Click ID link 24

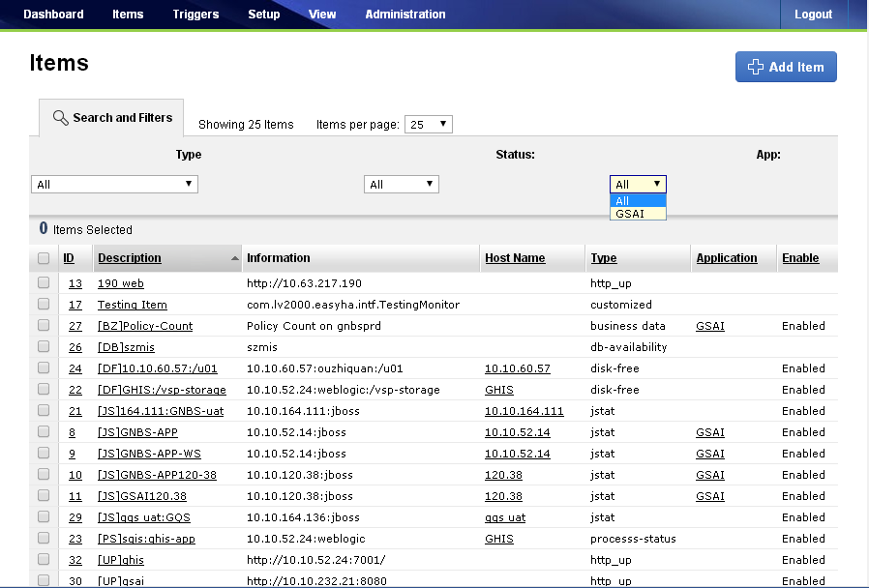point(75,368)
